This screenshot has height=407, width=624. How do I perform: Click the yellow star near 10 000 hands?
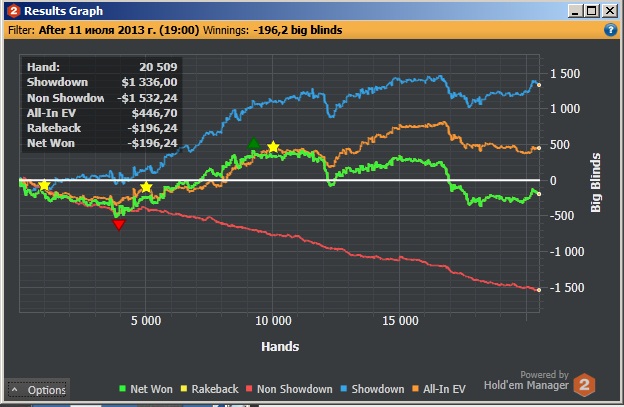(x=273, y=147)
